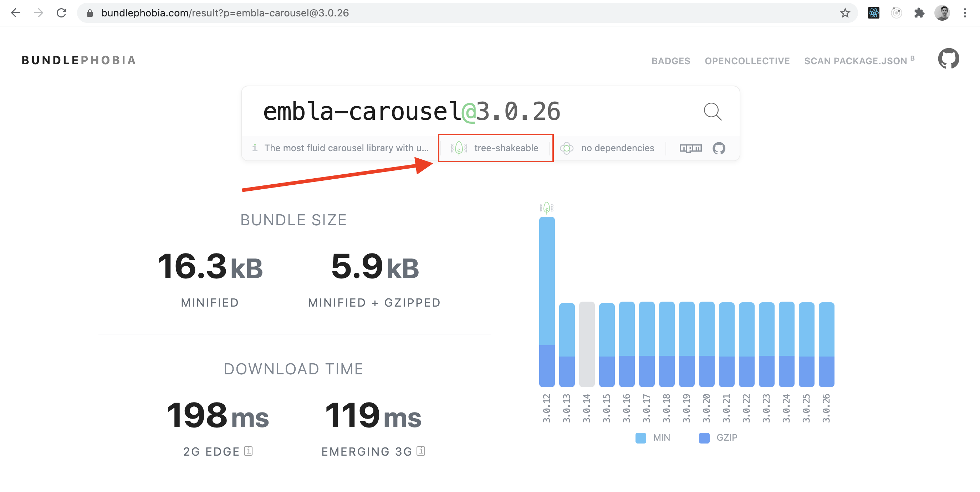Open the React DevTools extension icon
The image size is (980, 492).
tap(873, 13)
